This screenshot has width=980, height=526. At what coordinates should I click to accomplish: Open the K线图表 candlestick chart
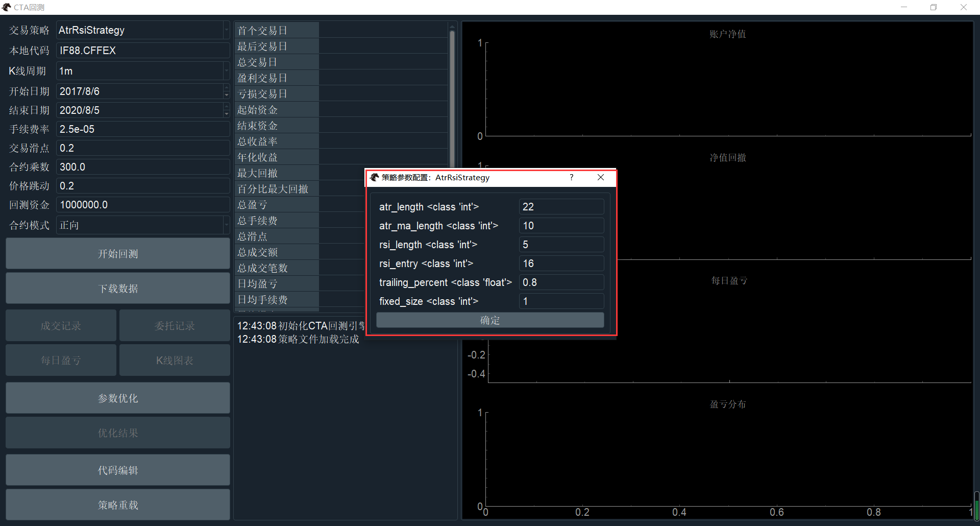[175, 360]
